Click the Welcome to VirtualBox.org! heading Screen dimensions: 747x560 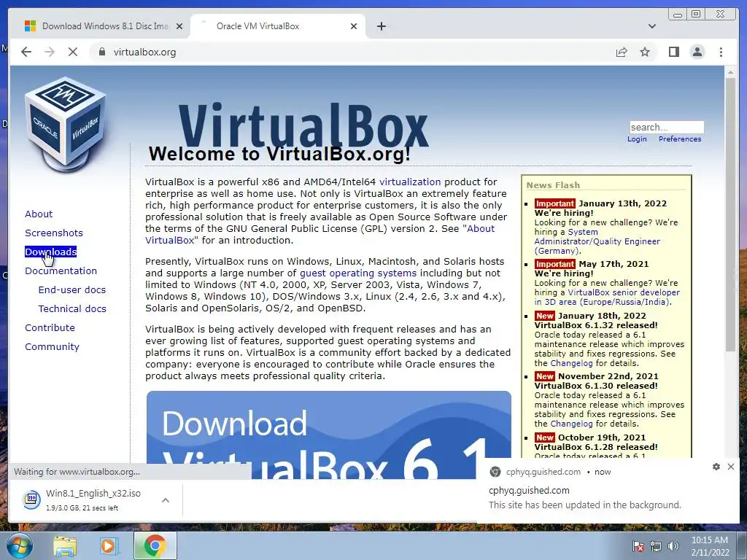279,154
